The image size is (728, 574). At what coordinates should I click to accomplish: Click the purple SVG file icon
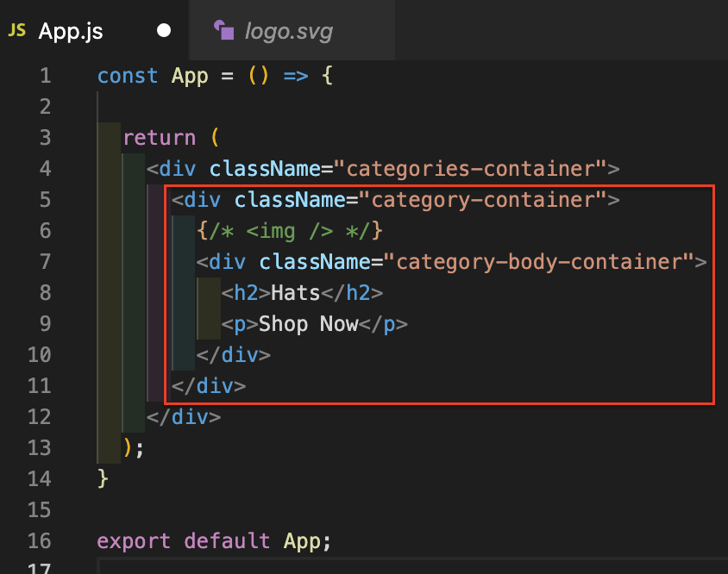click(x=223, y=30)
